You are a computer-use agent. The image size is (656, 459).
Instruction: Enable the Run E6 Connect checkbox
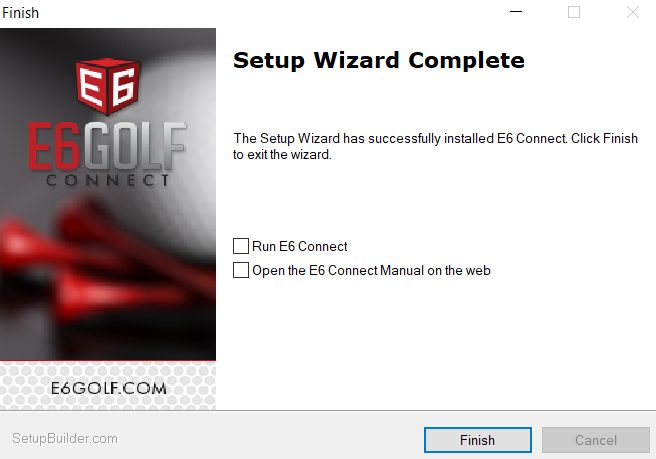coord(241,246)
